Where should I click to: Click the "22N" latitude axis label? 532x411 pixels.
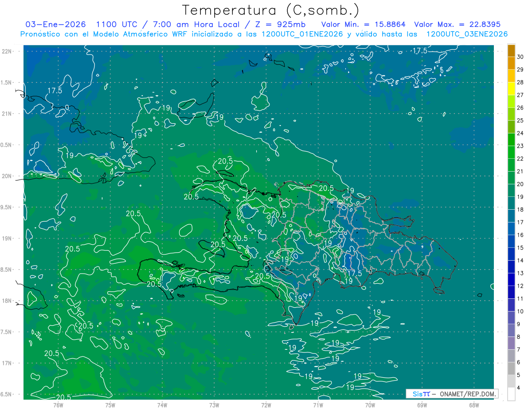[7, 51]
